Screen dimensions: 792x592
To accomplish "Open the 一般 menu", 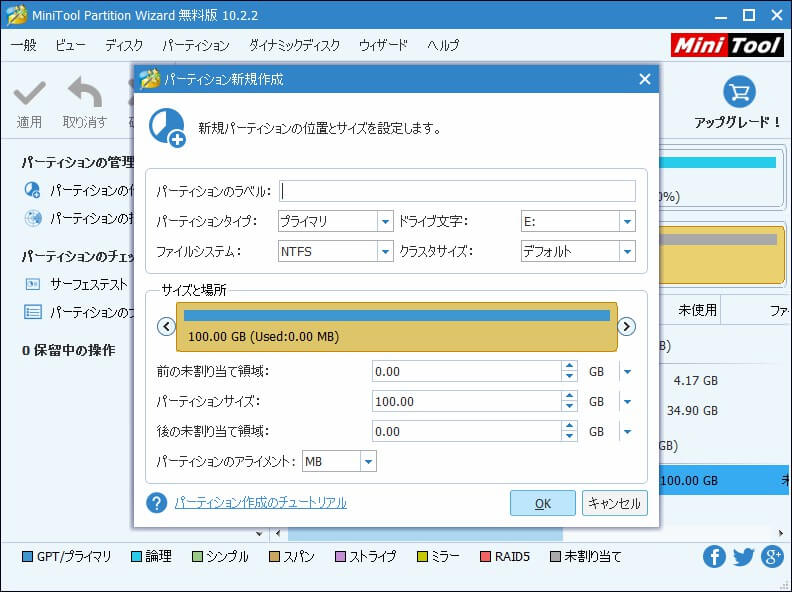I will pos(24,45).
